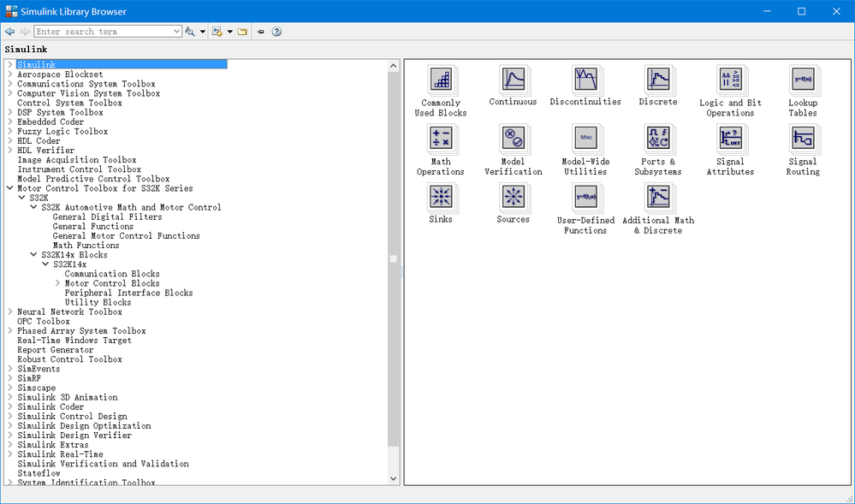
Task: Select Image Acquisition Toolbox entry
Action: 77,160
